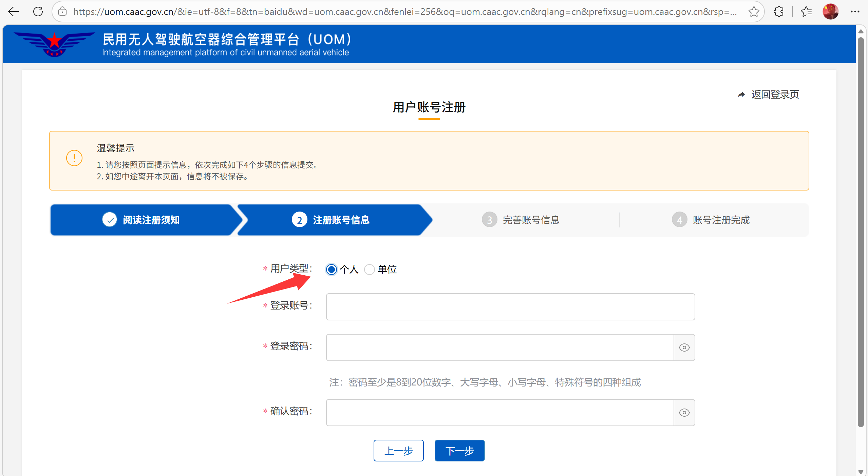The height and width of the screenshot is (476, 868).
Task: Click the 返回登录页 link
Action: pos(775,95)
